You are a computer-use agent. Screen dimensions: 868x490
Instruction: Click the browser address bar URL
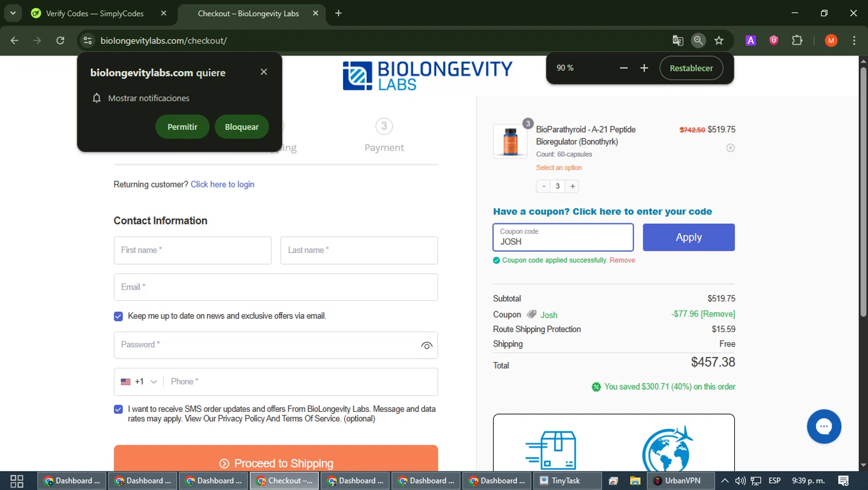coord(163,40)
